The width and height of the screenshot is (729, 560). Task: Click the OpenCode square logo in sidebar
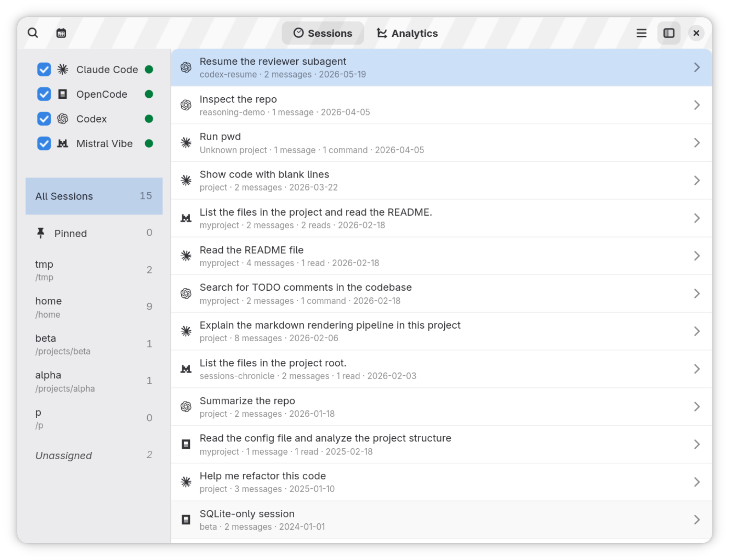point(63,94)
